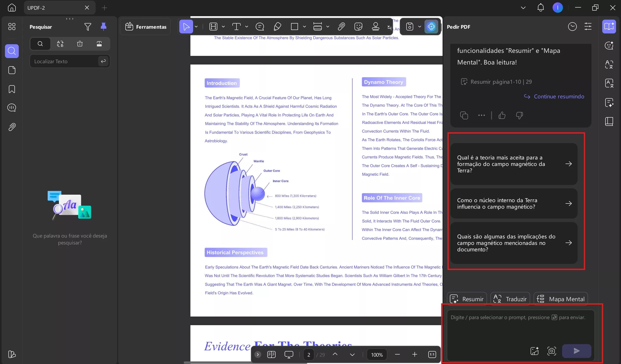Ask 'Como o núcleo interno da Terra' suggestion
The image size is (621, 364).
pyautogui.click(x=514, y=203)
